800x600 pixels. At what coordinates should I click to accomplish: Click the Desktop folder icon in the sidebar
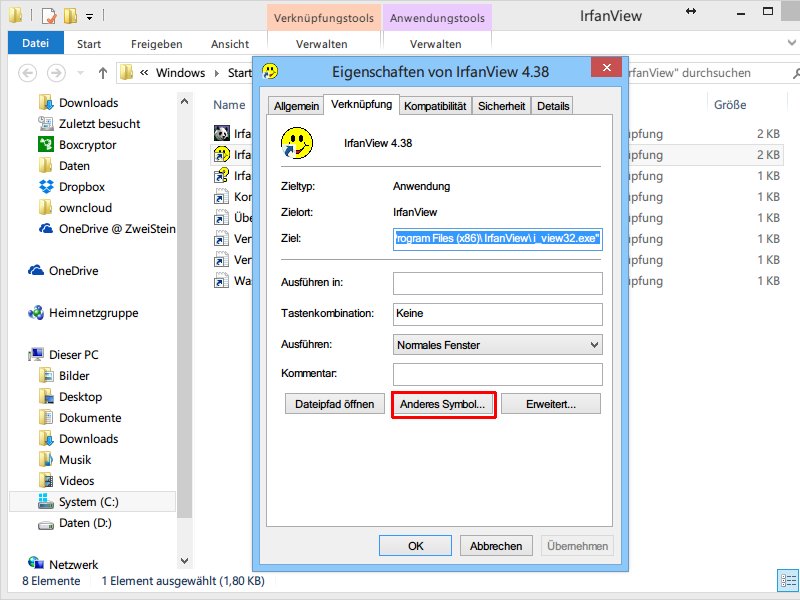(46, 396)
